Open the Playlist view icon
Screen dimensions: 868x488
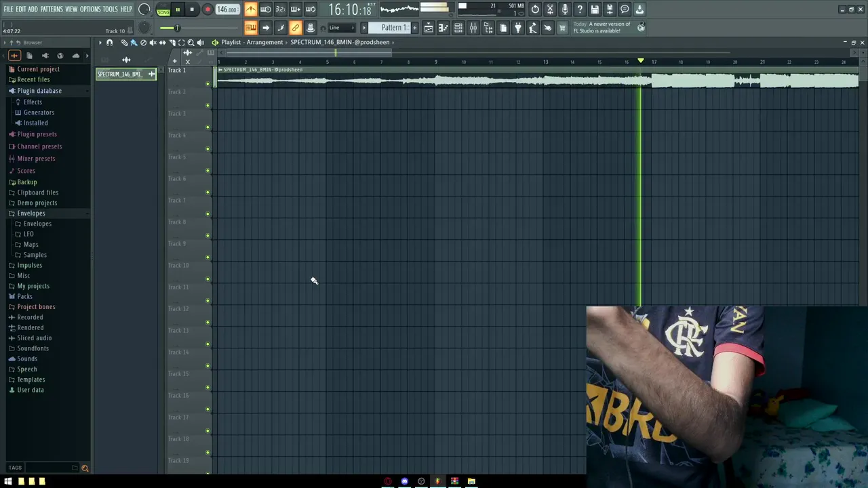tap(429, 28)
